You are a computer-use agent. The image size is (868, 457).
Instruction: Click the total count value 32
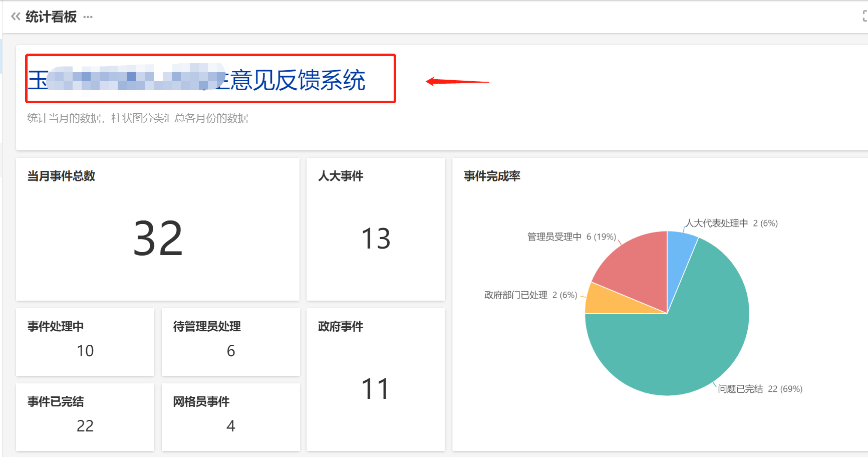pos(158,239)
